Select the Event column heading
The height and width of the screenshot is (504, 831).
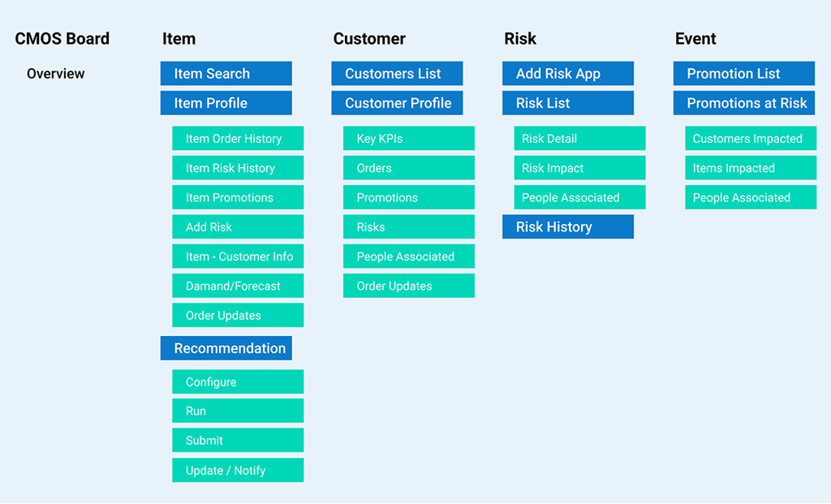pos(695,39)
